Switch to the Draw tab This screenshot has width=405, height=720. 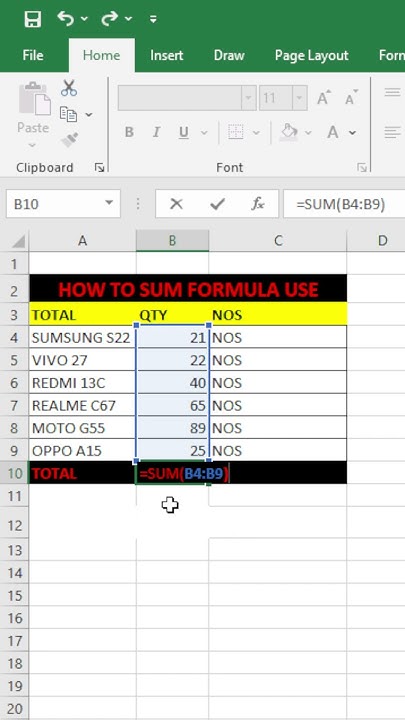[x=229, y=56]
